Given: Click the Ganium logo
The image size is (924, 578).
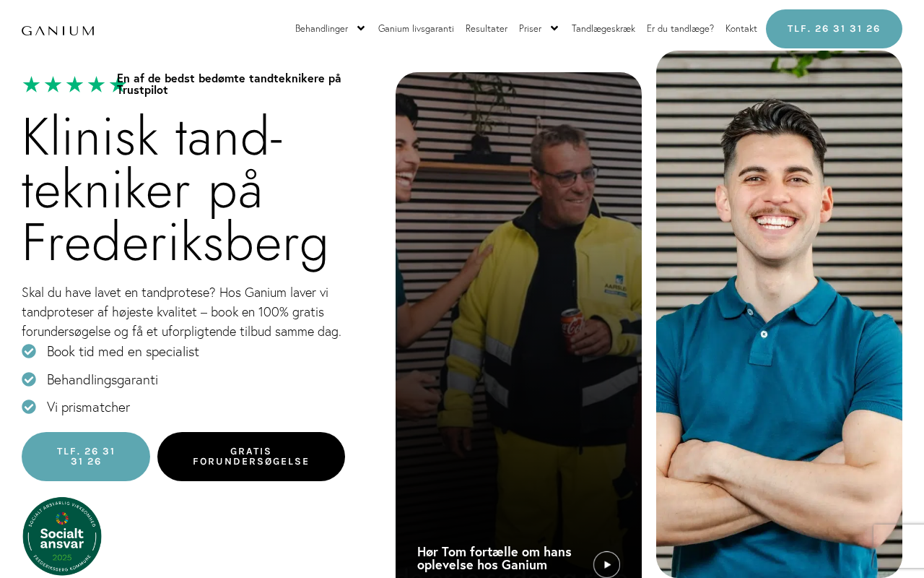Looking at the screenshot, I should coord(58,30).
